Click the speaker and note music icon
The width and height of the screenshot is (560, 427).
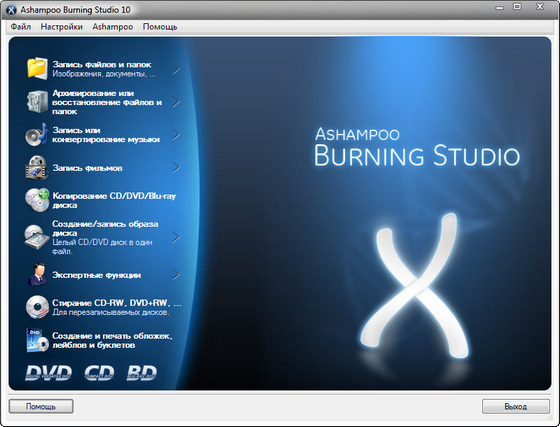click(x=37, y=135)
